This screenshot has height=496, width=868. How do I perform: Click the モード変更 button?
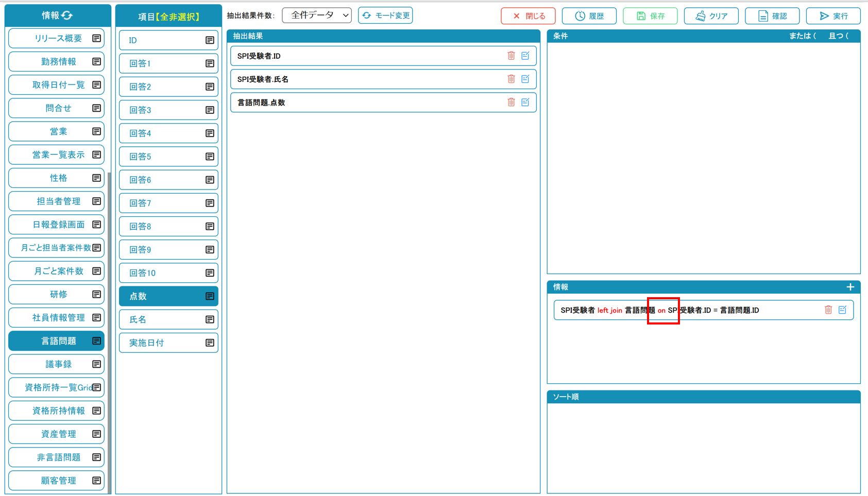click(385, 15)
